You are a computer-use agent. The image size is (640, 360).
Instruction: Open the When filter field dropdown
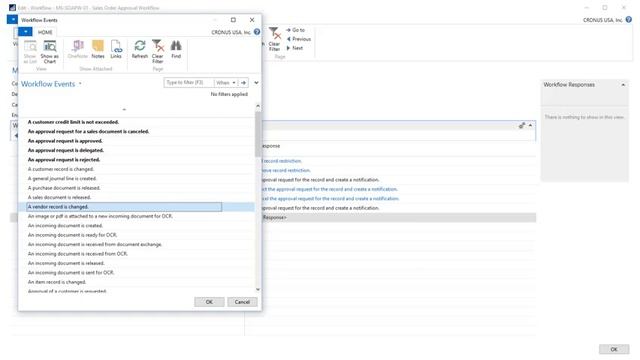tap(226, 82)
